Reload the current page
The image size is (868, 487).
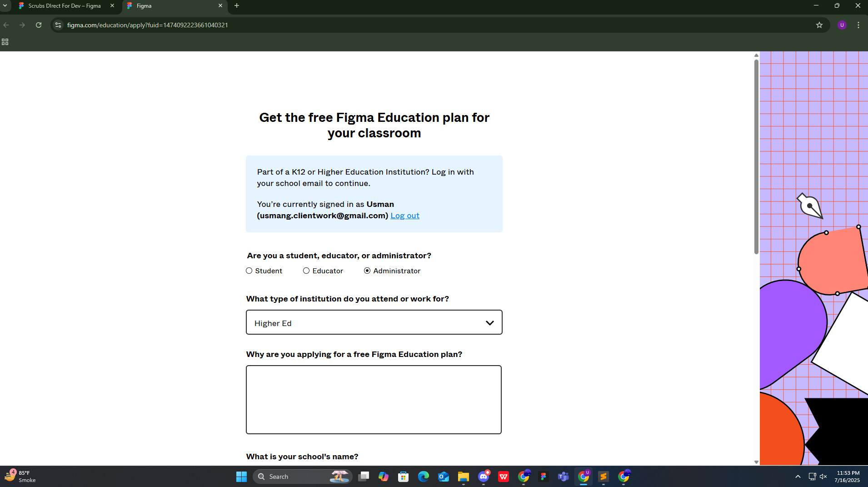click(x=39, y=25)
